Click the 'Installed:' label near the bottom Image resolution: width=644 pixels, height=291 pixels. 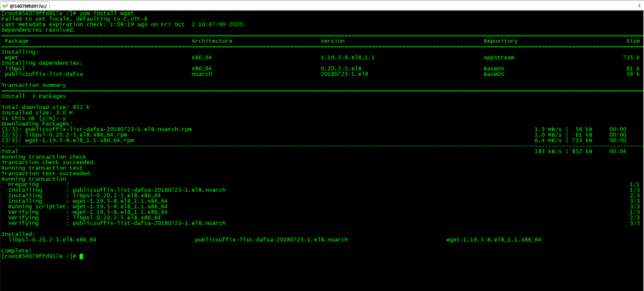[18, 234]
